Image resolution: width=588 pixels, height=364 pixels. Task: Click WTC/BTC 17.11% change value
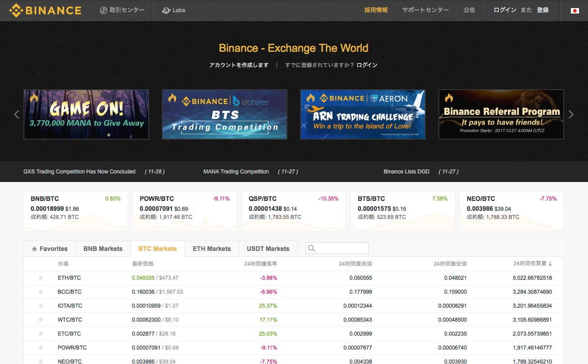click(x=268, y=320)
